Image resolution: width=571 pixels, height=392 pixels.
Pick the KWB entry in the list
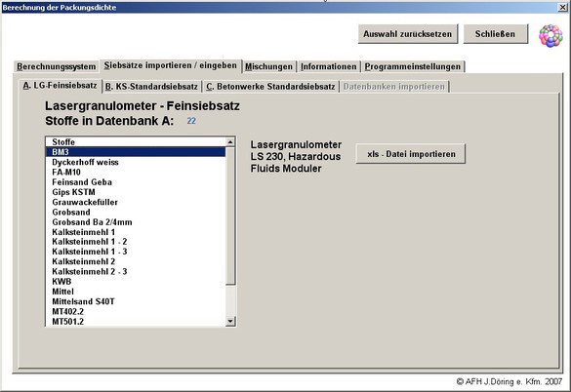coord(136,282)
